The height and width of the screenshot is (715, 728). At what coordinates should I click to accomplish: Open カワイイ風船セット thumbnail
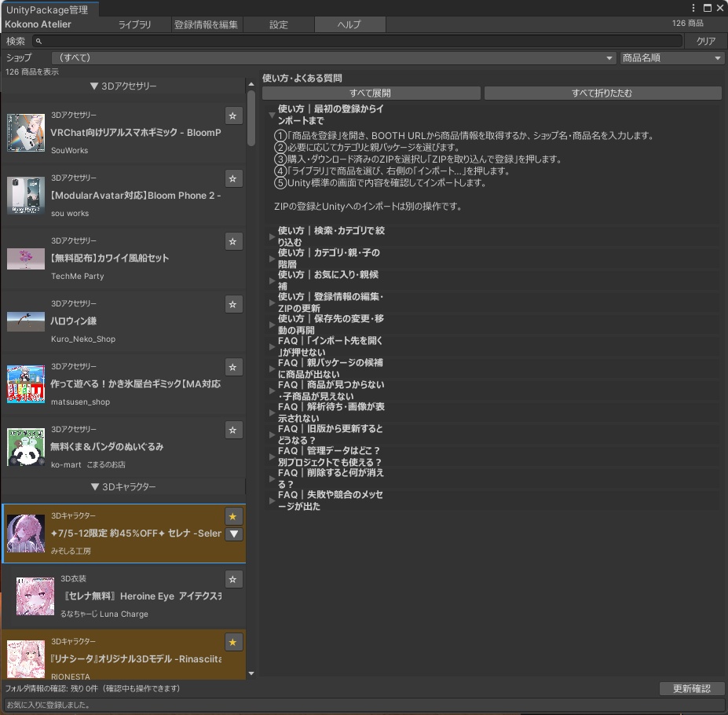[x=26, y=258]
